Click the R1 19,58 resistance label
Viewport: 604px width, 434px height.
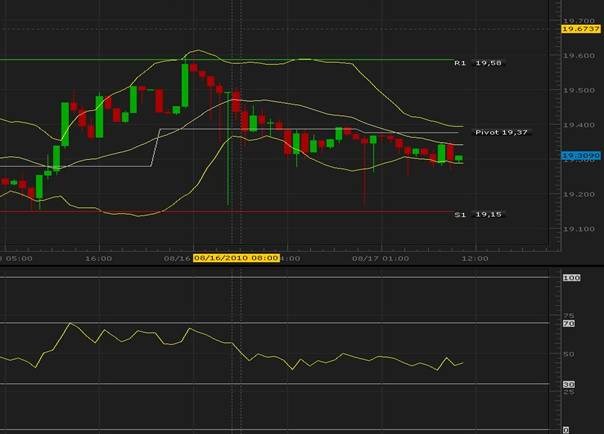tap(478, 63)
